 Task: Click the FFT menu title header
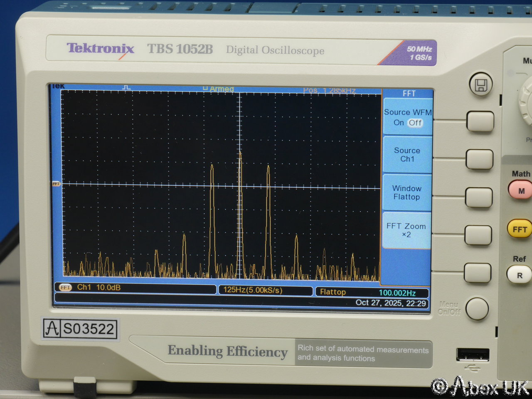pyautogui.click(x=409, y=94)
